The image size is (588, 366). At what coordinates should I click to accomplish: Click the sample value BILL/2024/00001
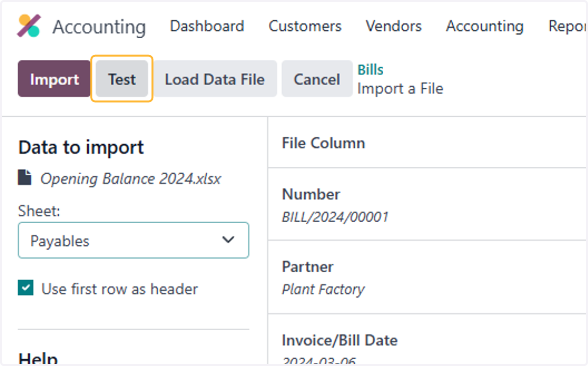pyautogui.click(x=335, y=217)
